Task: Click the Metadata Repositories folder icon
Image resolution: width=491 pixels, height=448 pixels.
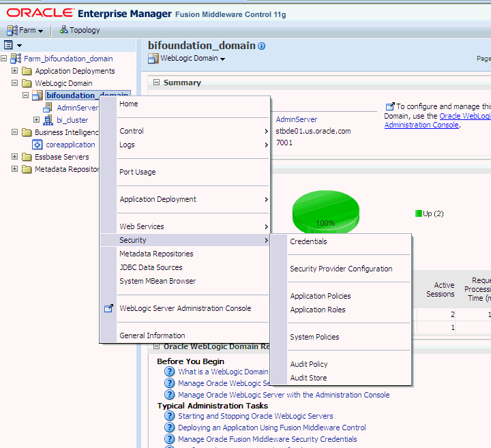Action: pos(27,169)
